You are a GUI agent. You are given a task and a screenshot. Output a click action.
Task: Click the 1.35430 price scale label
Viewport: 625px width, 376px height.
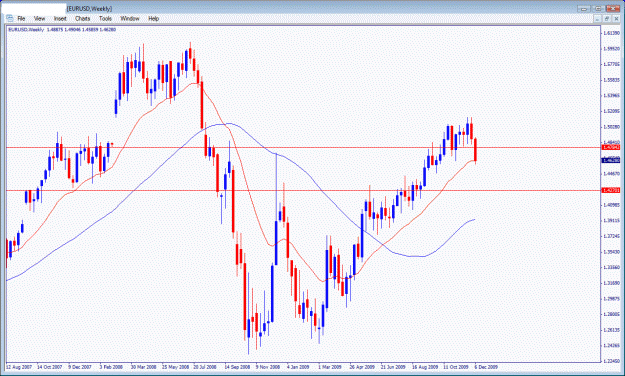pyautogui.click(x=611, y=252)
